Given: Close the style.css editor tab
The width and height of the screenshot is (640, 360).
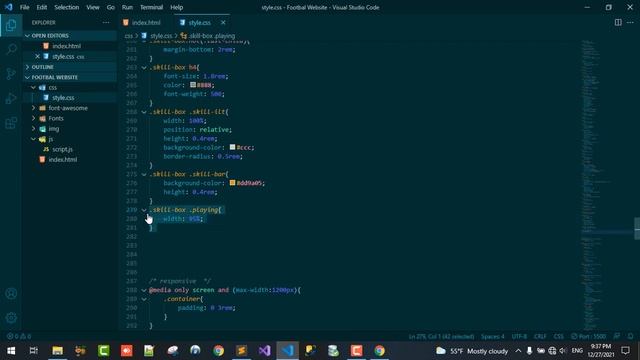Looking at the screenshot, I should (223, 22).
